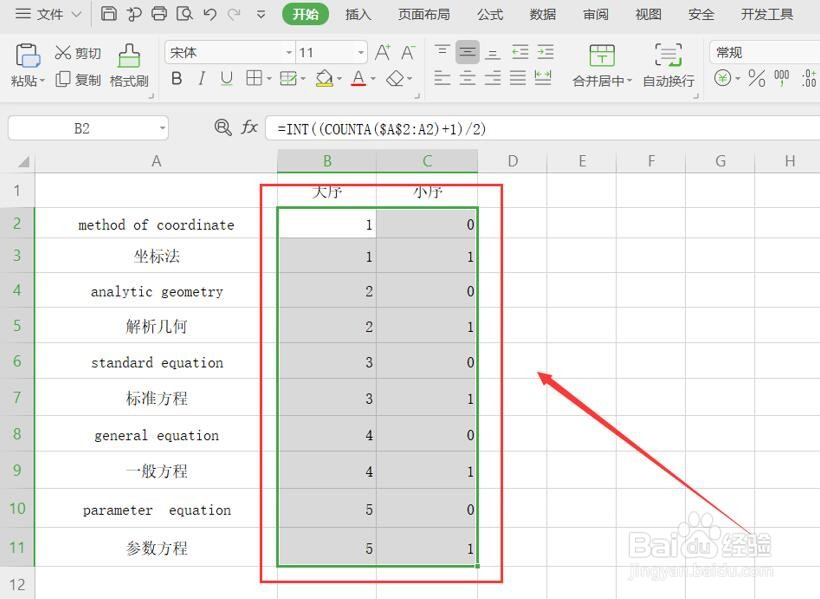This screenshot has height=599, width=820.
Task: Click the Print icon in the toolbar
Action: click(x=158, y=14)
